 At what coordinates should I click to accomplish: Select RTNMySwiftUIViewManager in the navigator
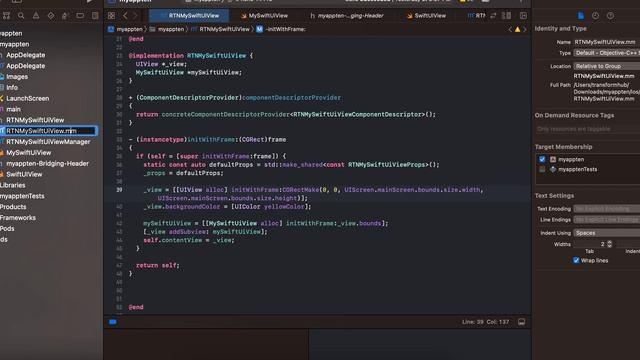click(48, 142)
